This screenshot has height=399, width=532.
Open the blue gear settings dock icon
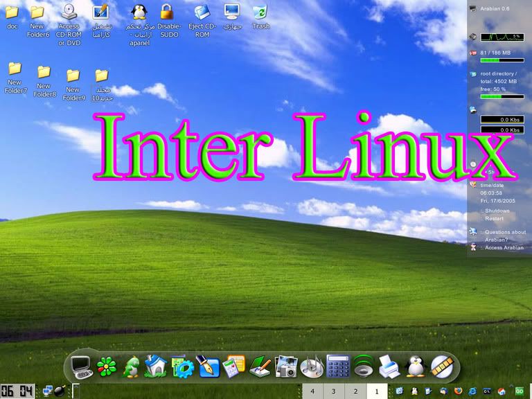(x=183, y=367)
